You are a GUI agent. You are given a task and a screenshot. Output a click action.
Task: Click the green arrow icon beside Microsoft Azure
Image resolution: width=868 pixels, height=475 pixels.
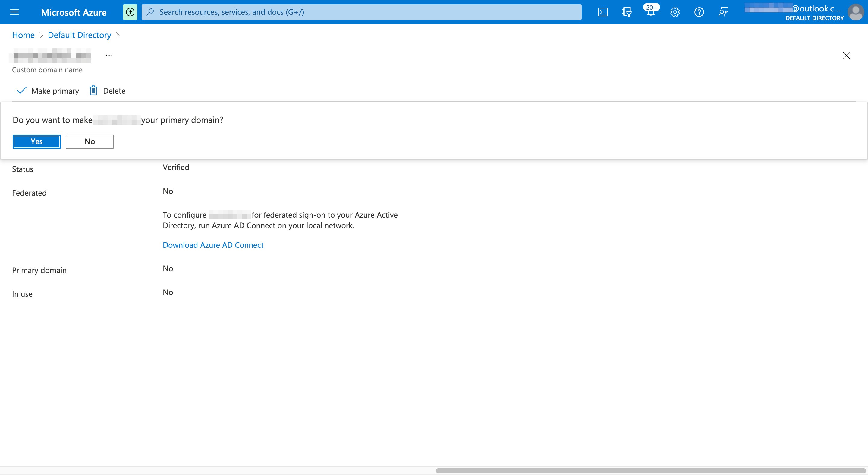(130, 12)
